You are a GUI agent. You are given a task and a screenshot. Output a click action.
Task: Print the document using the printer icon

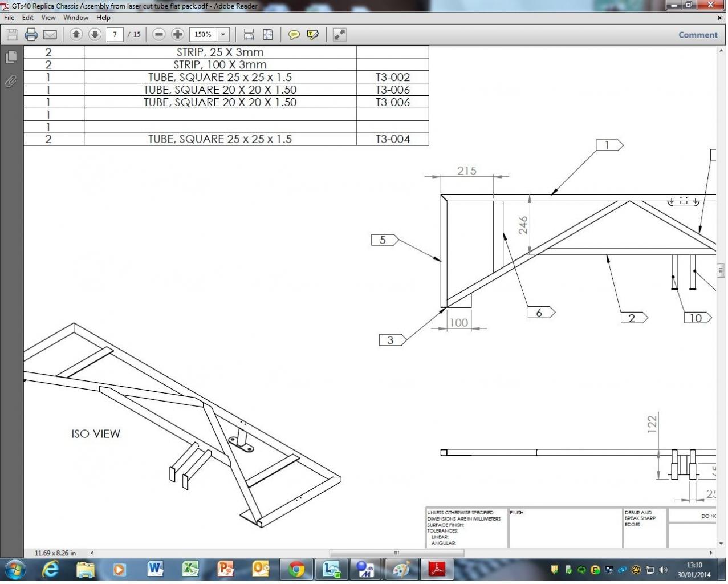pyautogui.click(x=31, y=35)
